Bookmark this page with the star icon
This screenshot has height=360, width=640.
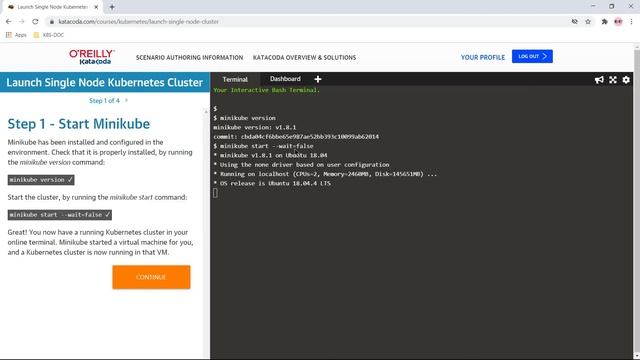[x=588, y=22]
